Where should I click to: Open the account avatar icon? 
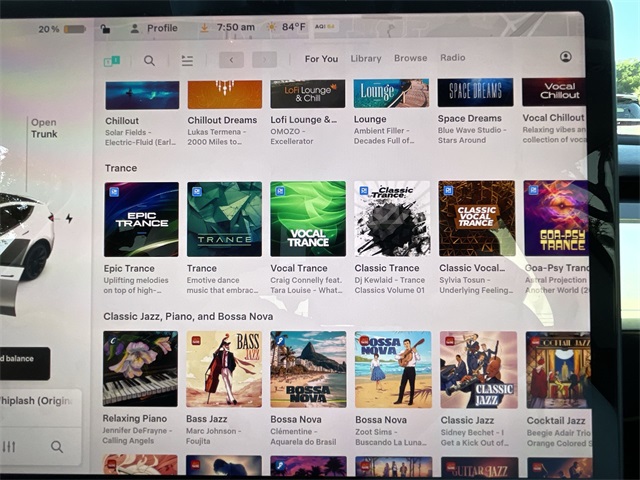point(565,57)
